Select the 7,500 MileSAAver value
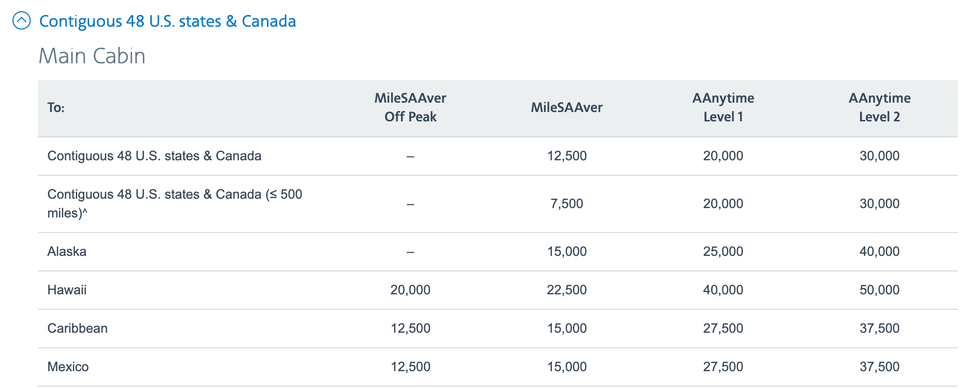Image resolution: width=980 pixels, height=389 pixels. (567, 203)
